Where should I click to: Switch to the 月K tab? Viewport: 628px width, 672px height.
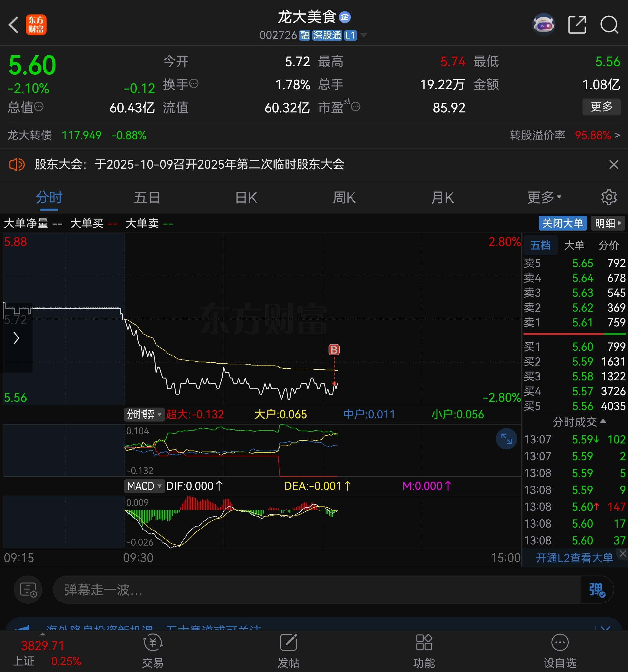click(x=442, y=197)
